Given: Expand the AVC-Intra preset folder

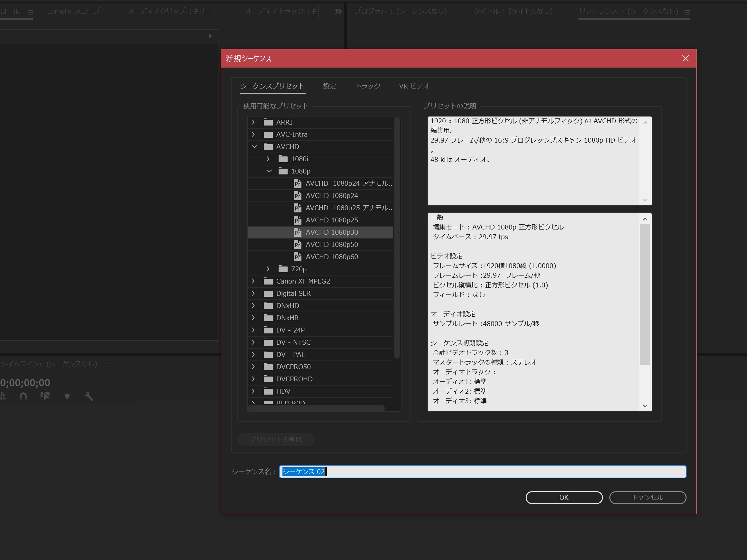Looking at the screenshot, I should click(253, 134).
